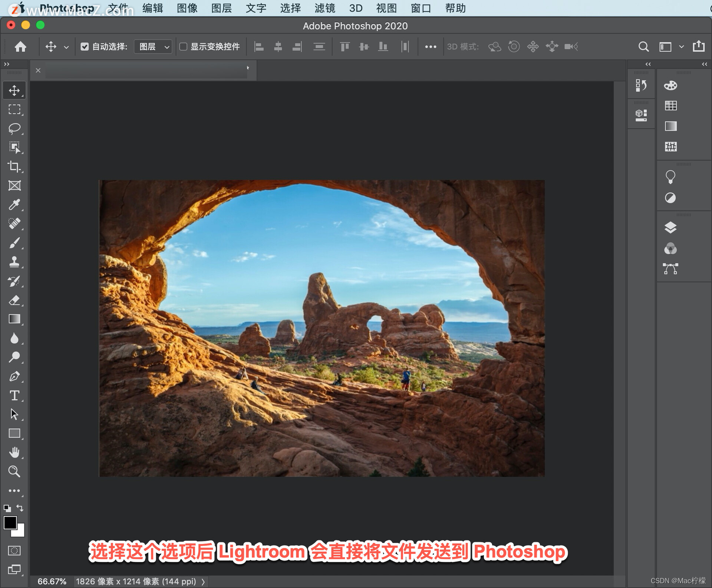Select the Lasso tool
The height and width of the screenshot is (588, 712).
14,129
